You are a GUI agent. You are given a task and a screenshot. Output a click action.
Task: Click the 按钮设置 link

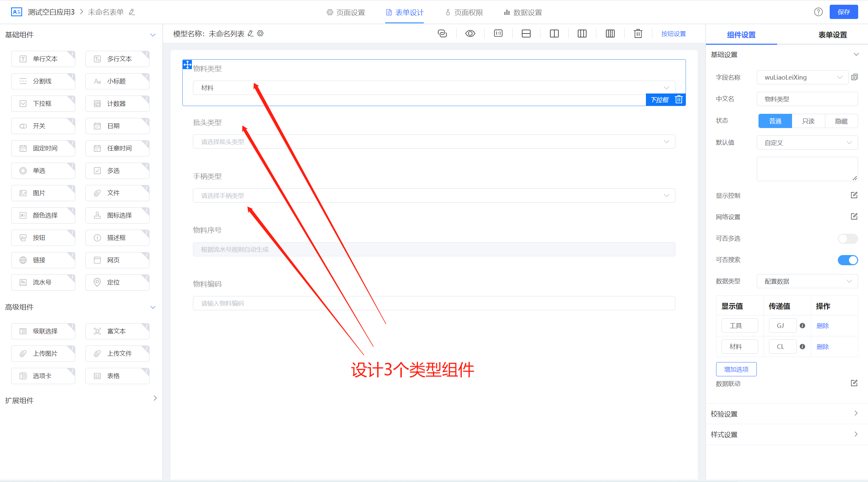(674, 34)
